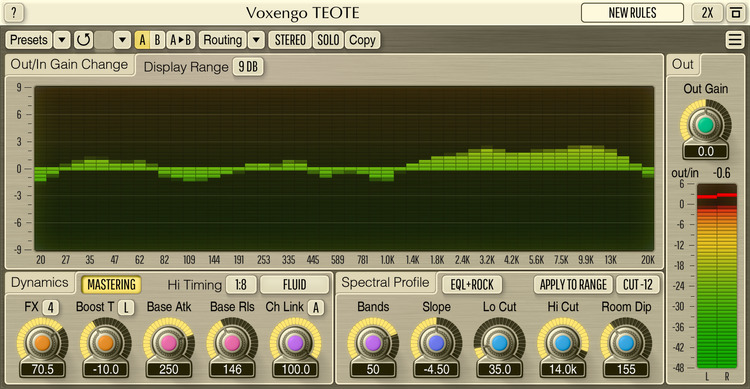Select the Spectral Profile tab

(386, 282)
